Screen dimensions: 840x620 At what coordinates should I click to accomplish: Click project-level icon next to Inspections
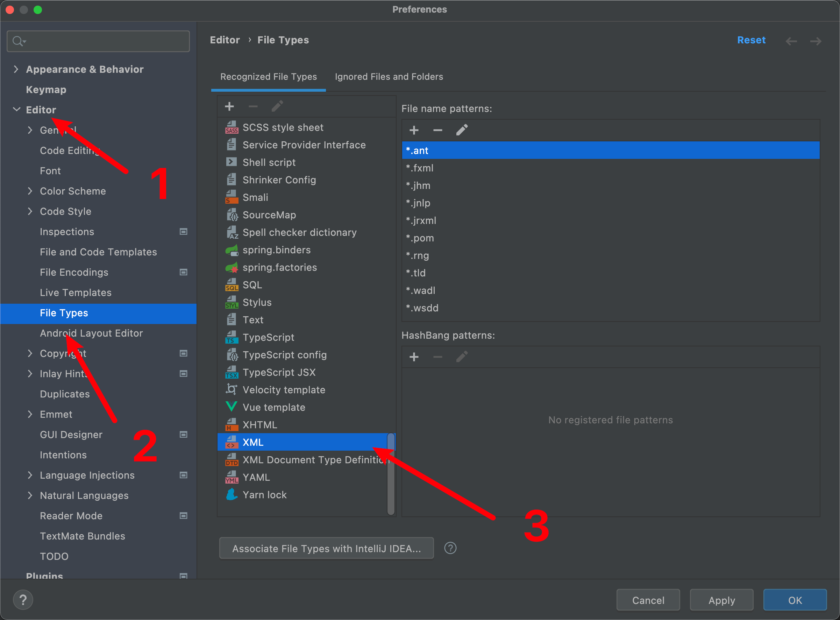click(x=183, y=232)
